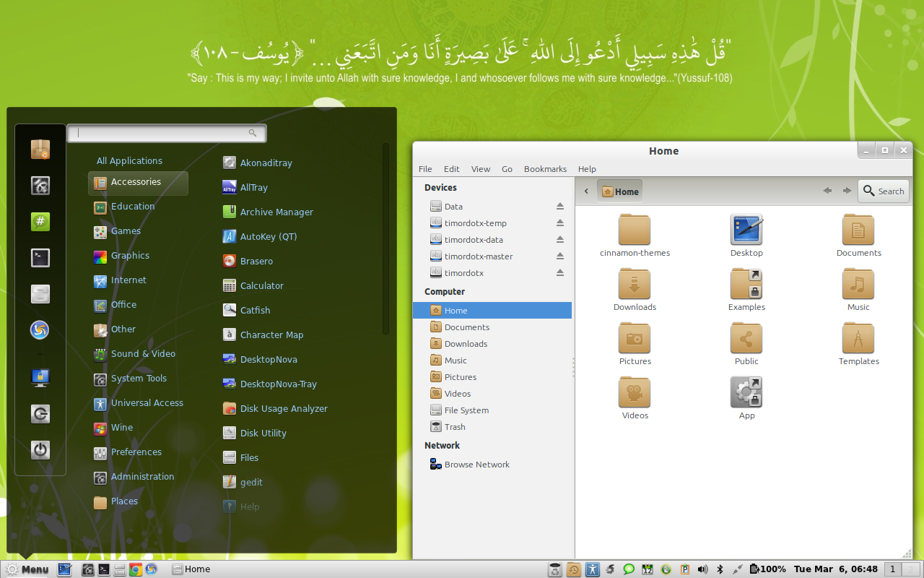Click the trash icon in the system tray

click(554, 569)
